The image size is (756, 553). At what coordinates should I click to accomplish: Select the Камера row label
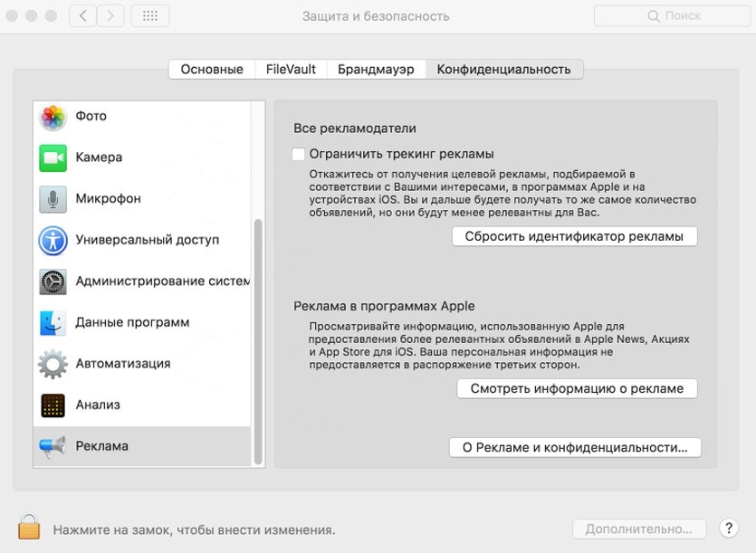[x=99, y=157]
